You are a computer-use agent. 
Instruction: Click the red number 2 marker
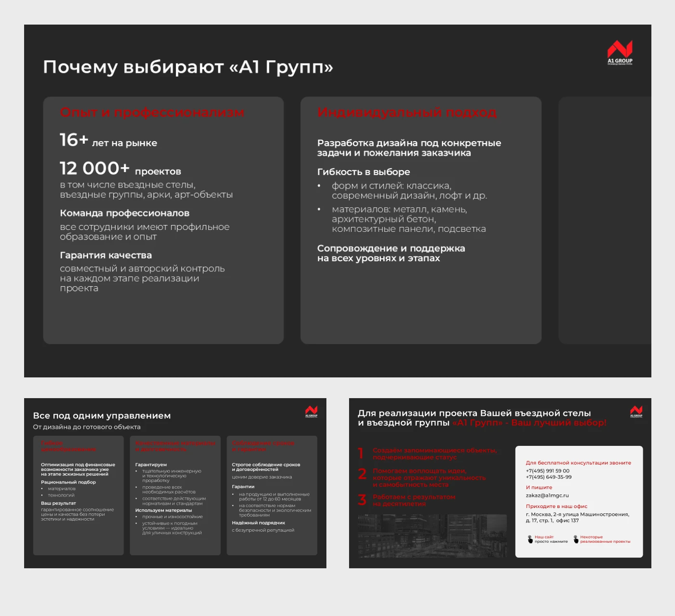(x=362, y=474)
